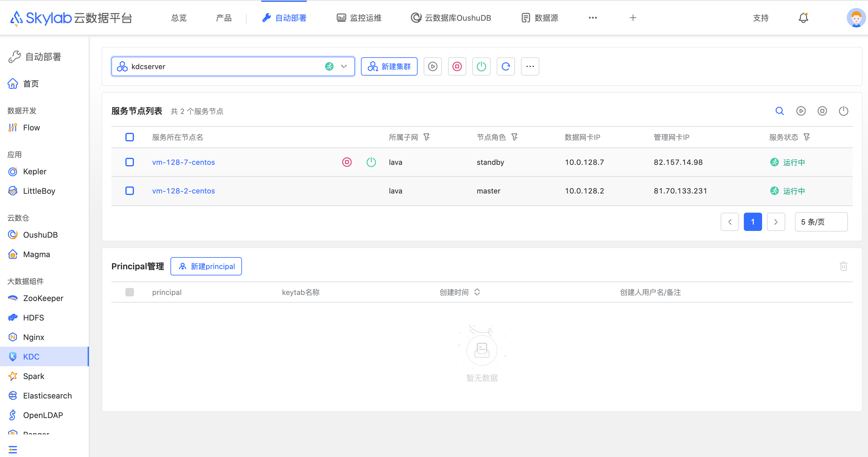868x457 pixels.
Task: Select KDC in sidebar
Action: [x=44, y=356]
